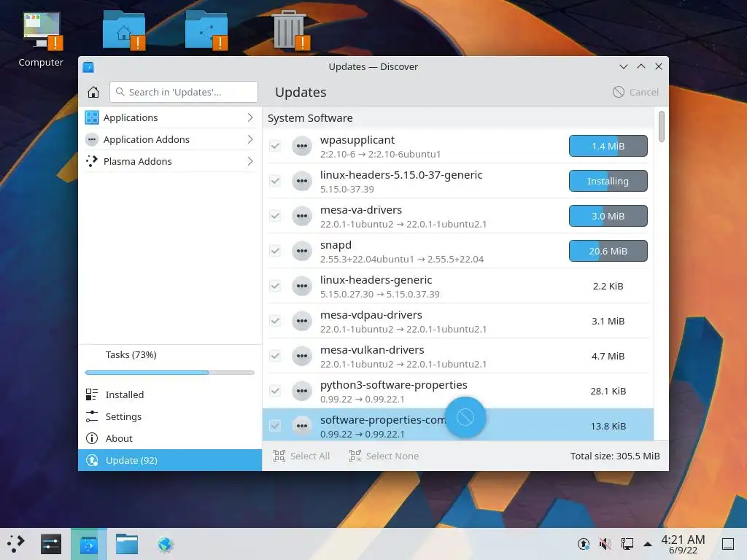Expand Application Addons chevron arrow
This screenshot has width=747, height=560.
coord(250,139)
